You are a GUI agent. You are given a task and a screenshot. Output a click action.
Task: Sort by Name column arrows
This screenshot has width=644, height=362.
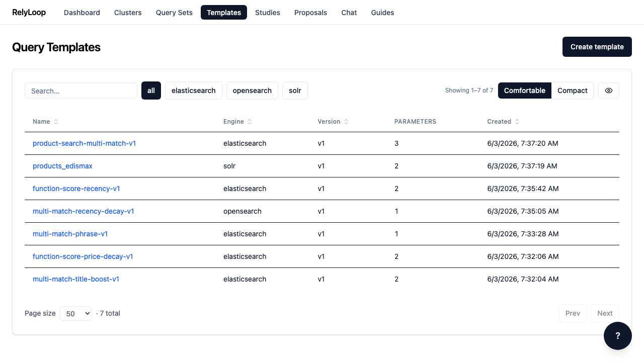pos(56,122)
